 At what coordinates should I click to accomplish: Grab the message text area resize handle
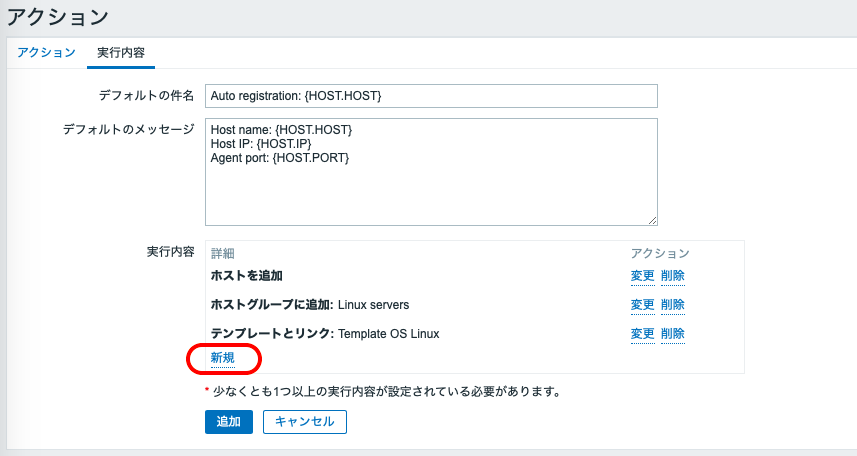652,220
